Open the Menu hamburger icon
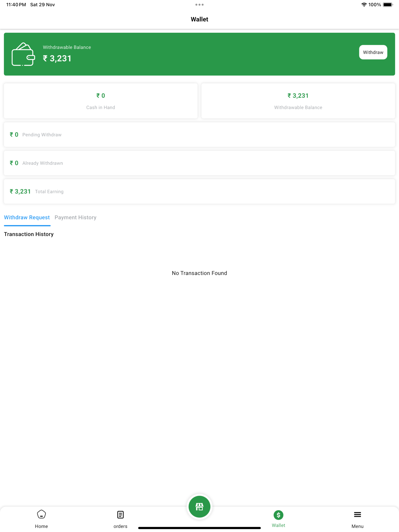Image resolution: width=399 pixels, height=532 pixels. (x=357, y=514)
